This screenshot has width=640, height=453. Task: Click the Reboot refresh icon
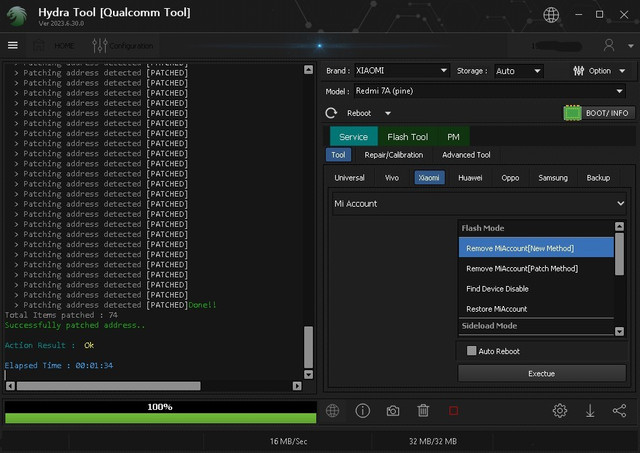tap(331, 113)
